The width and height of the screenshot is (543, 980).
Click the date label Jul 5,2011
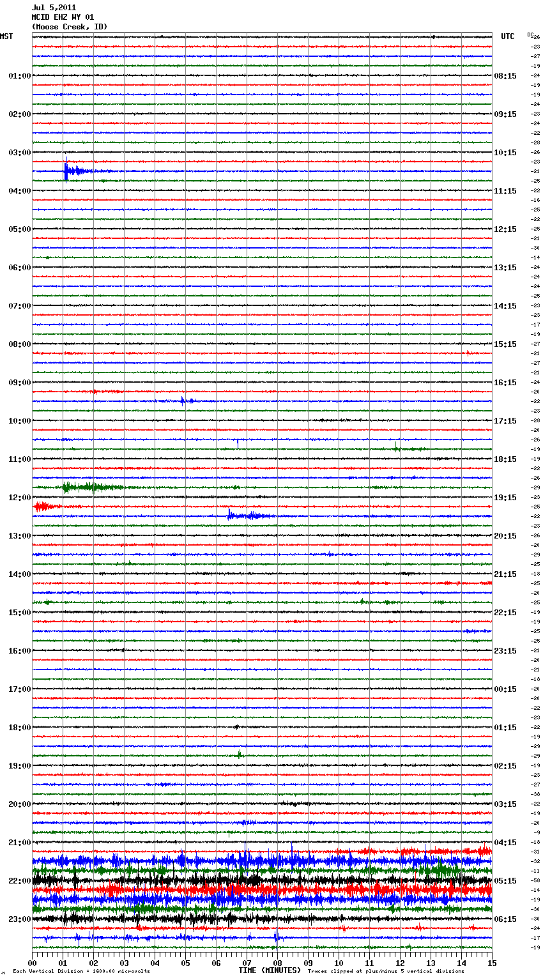tap(54, 8)
